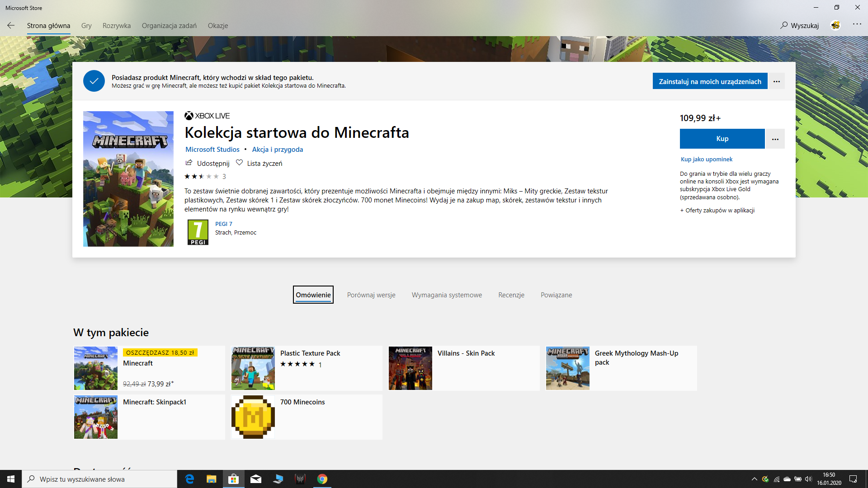The height and width of the screenshot is (488, 868).
Task: Open the 700 Minecoins card
Action: 307,417
